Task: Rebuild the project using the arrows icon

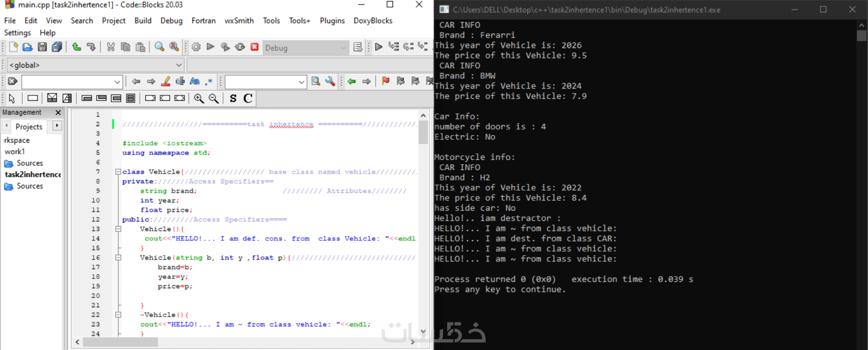Action: click(240, 47)
